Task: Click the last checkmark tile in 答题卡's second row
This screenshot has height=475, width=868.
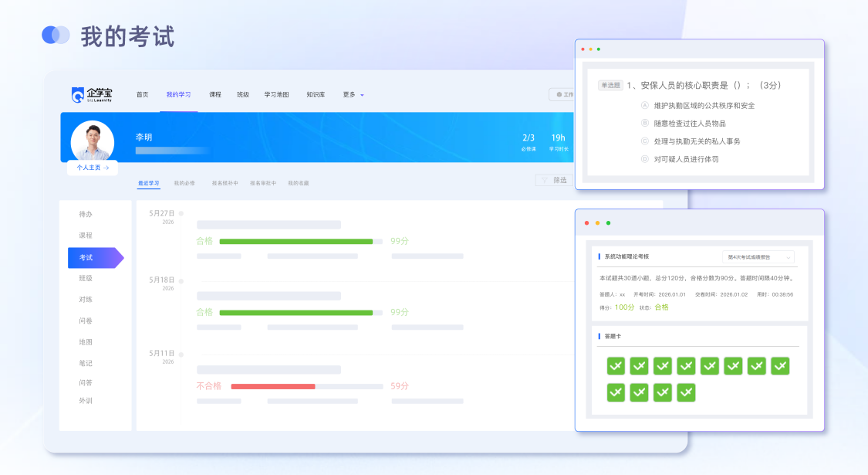Action: coord(686,392)
